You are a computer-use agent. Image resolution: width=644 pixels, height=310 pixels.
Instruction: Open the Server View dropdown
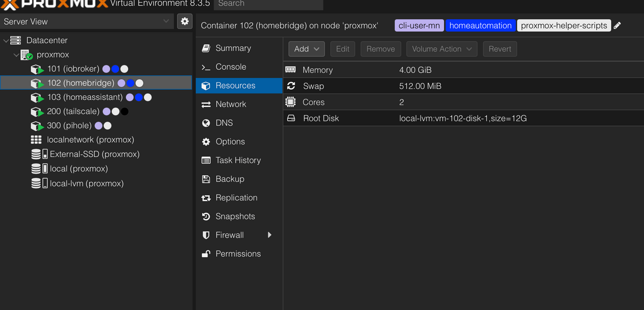(x=87, y=21)
